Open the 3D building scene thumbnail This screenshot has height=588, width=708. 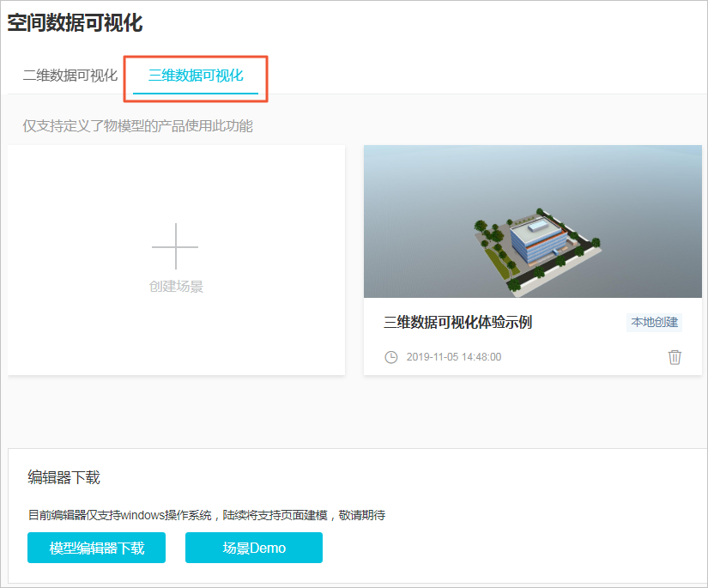tap(532, 221)
